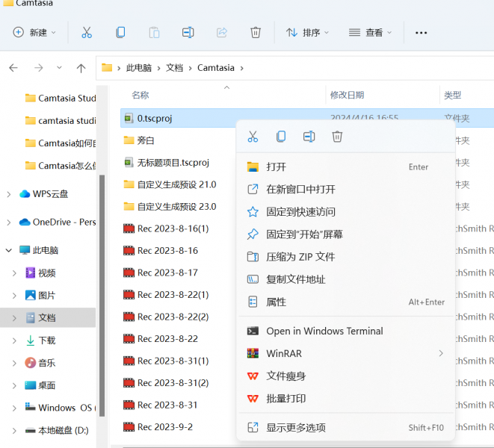The height and width of the screenshot is (448, 494).
Task: Expand the 此电脑 tree node
Action: pyautogui.click(x=9, y=250)
